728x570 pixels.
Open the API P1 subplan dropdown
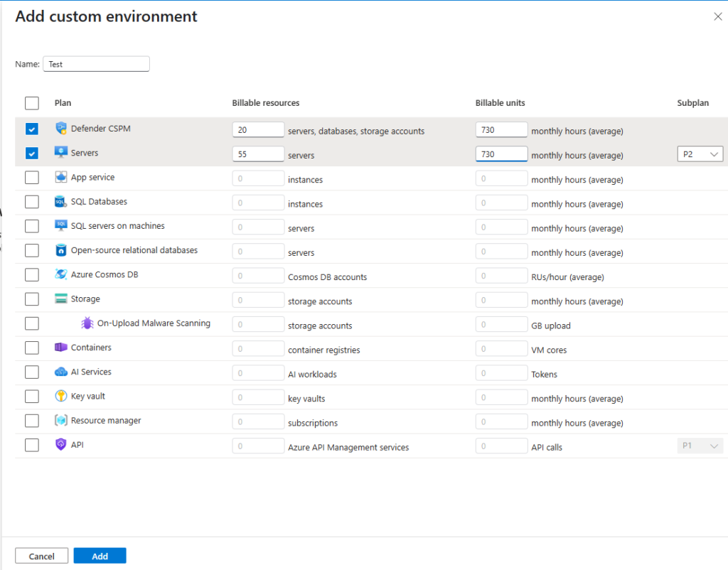(x=700, y=446)
